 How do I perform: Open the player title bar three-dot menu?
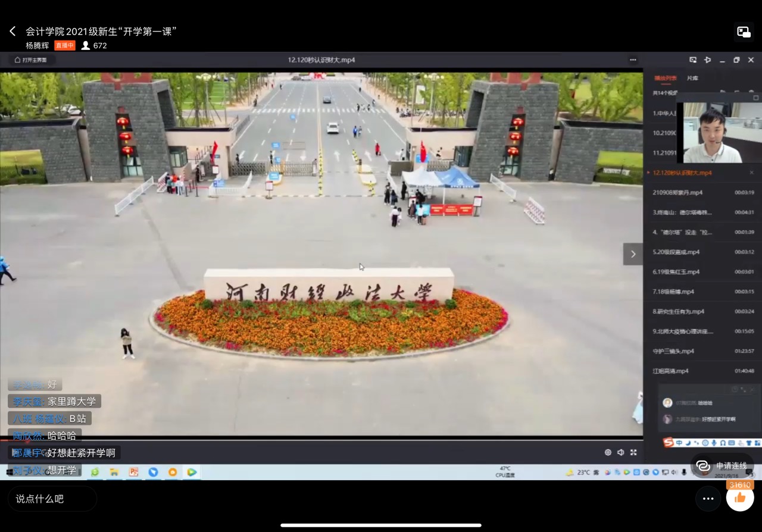tap(633, 60)
